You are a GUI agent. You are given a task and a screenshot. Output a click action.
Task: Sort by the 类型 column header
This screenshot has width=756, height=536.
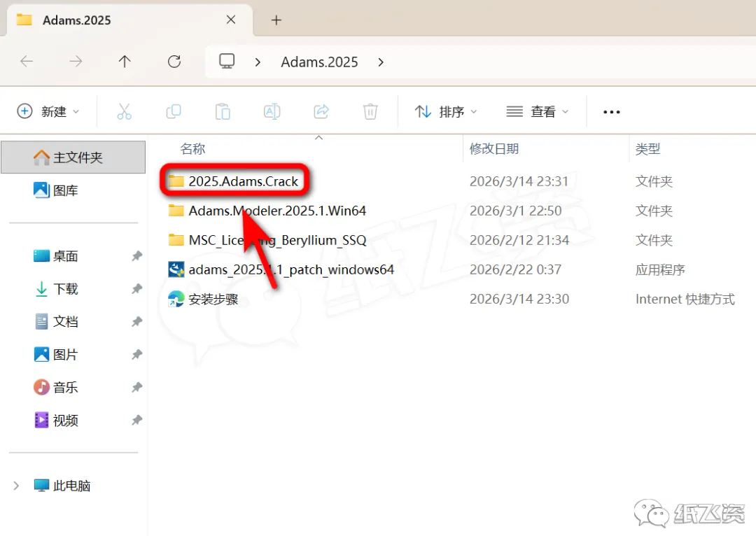[x=647, y=149]
